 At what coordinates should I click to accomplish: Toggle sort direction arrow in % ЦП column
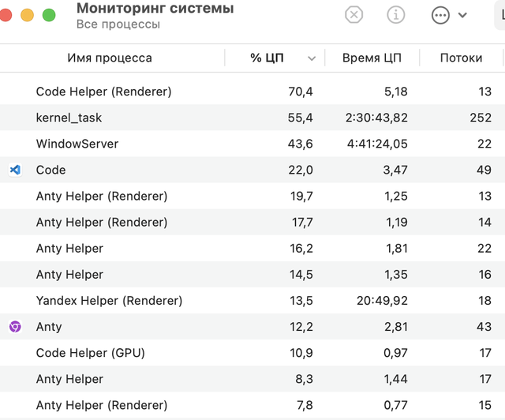click(312, 58)
